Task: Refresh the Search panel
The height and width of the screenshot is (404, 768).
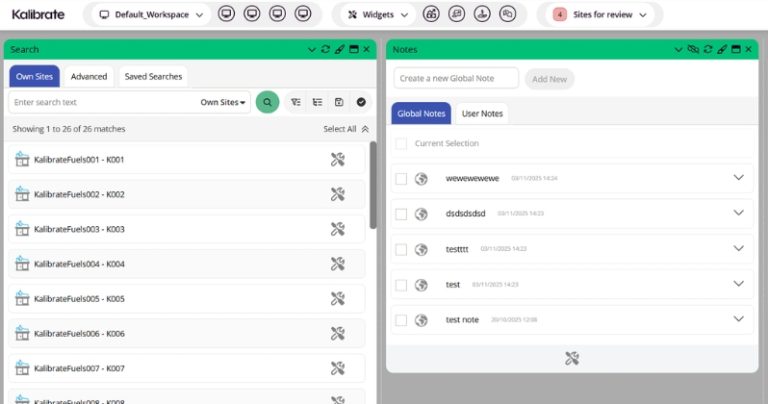Action: pos(325,49)
